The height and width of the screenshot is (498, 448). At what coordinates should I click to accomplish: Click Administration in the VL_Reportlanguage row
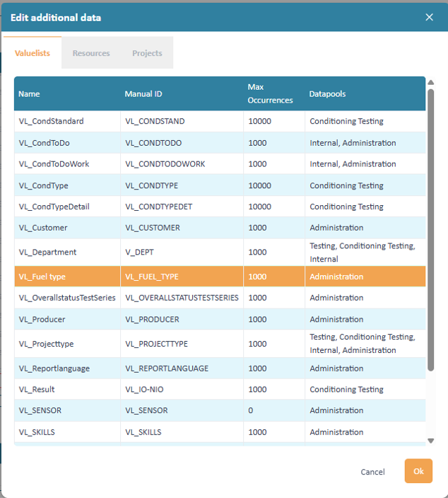coord(336,369)
